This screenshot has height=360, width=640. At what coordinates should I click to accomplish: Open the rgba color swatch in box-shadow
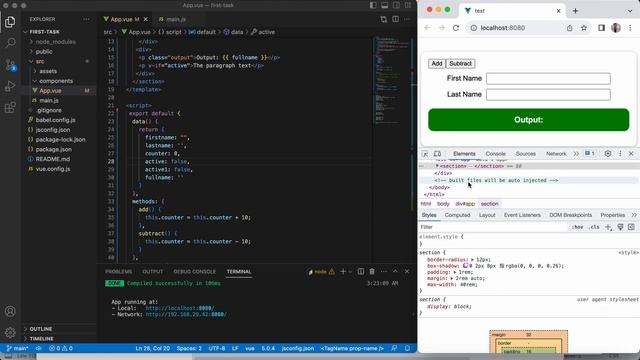coord(502,266)
